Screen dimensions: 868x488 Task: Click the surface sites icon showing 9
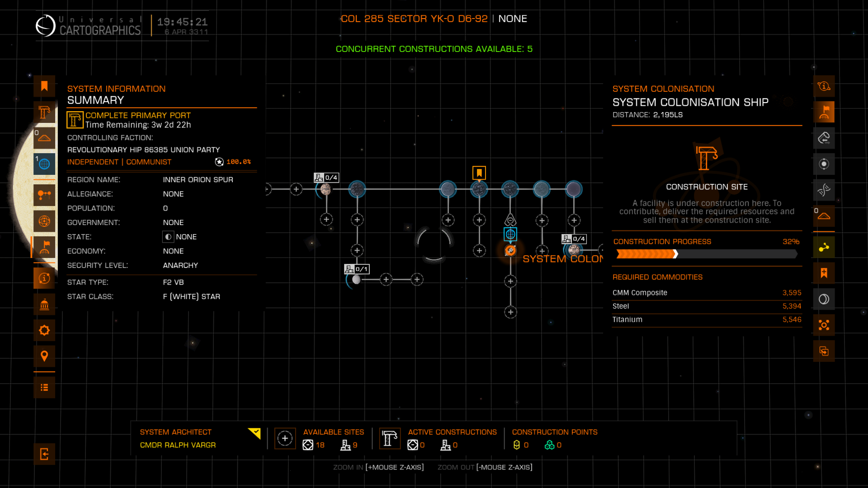click(345, 445)
